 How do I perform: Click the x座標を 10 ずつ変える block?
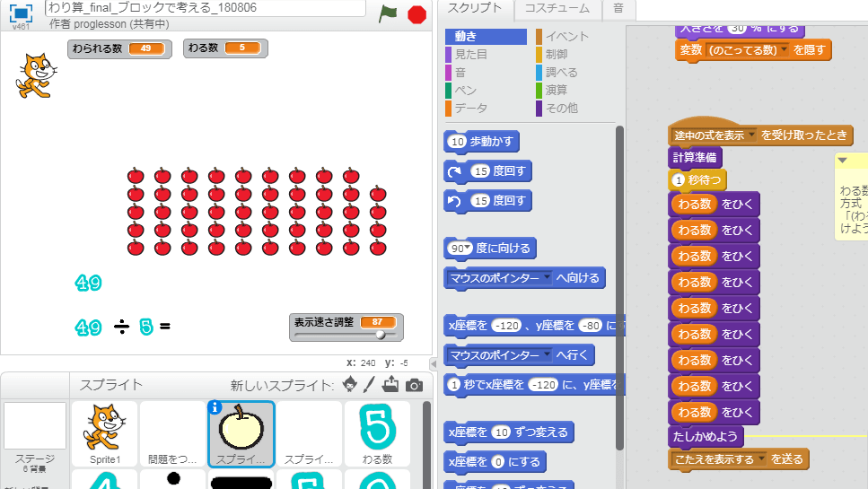[508, 432]
